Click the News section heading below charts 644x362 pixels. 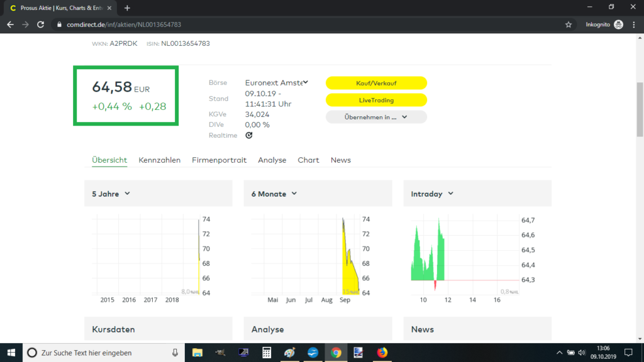(422, 329)
